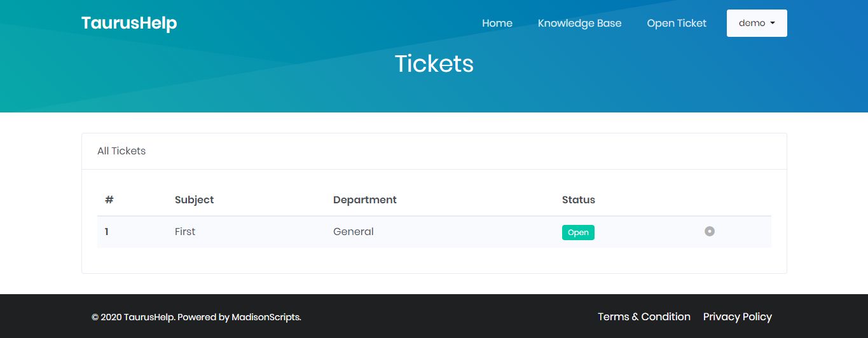This screenshot has width=868, height=338.
Task: Click ticket number 1 in the table
Action: coord(107,232)
